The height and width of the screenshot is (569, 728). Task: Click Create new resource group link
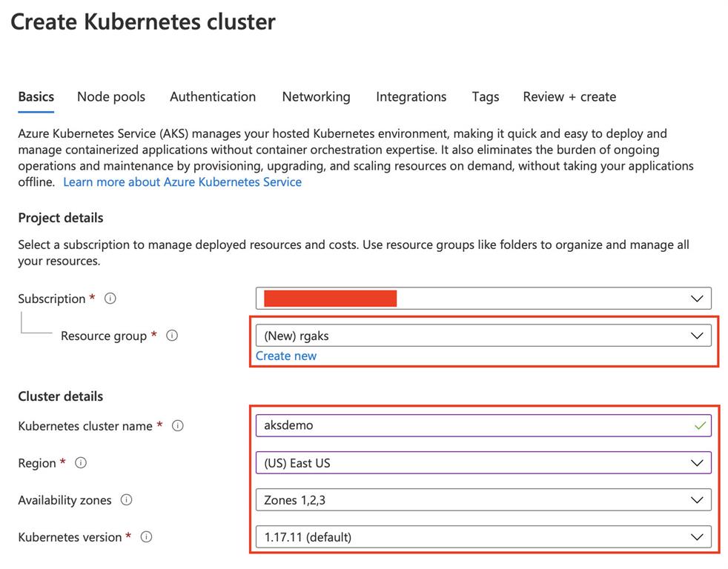point(286,356)
